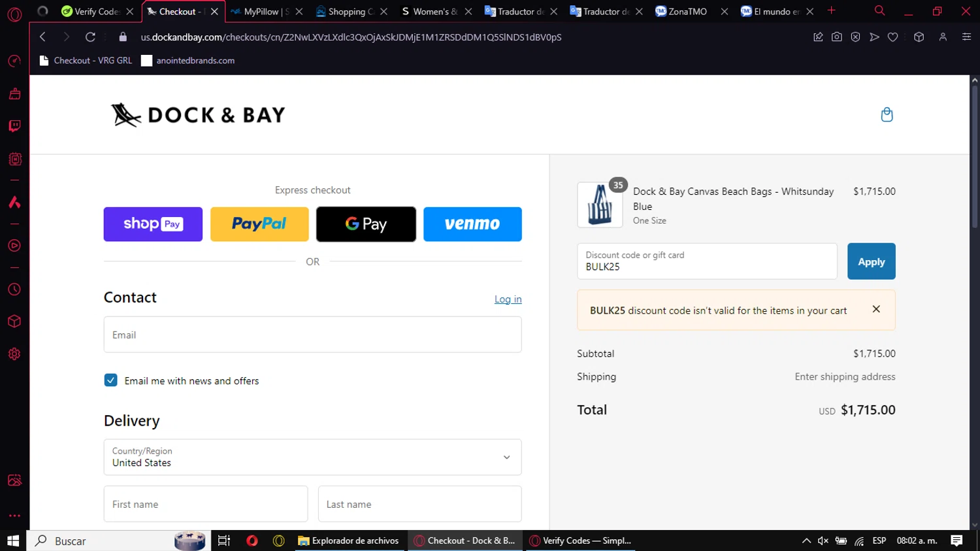Open notification center icon
980x551 pixels.
956,541
